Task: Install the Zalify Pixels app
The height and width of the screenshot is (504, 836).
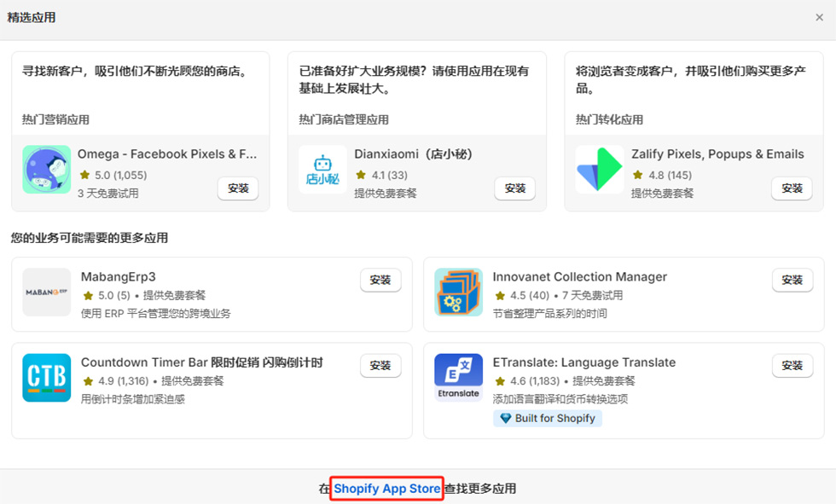Action: (x=792, y=188)
